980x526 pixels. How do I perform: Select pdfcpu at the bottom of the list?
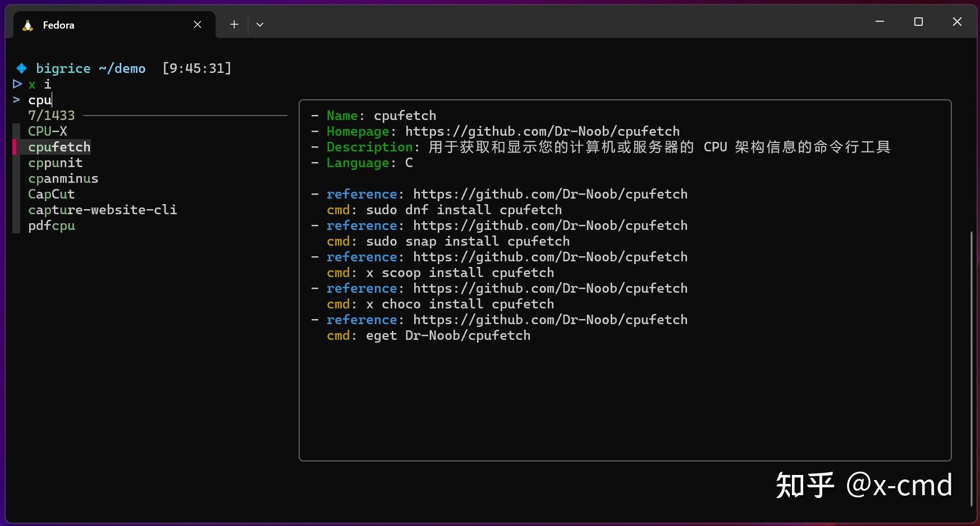pyautogui.click(x=52, y=226)
